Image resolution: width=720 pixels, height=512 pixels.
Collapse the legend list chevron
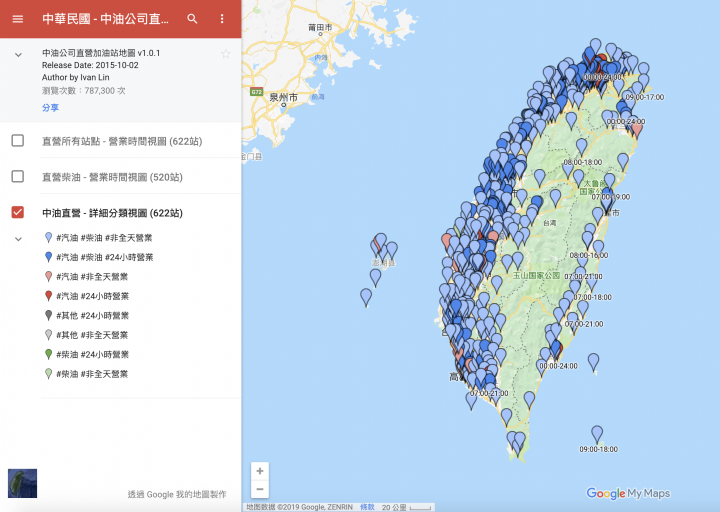point(18,239)
